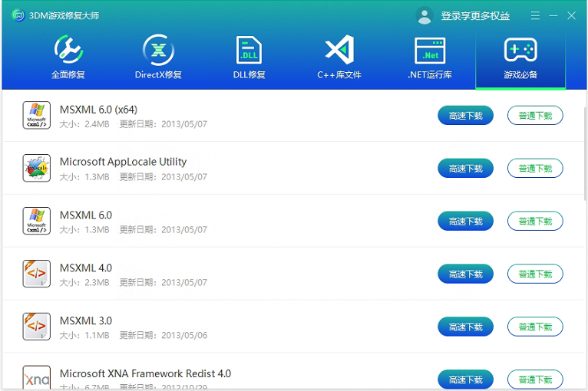Viewport: 588px width, 391px height.
Task: Click the 大小: 2.4MB size text
Action: pyautogui.click(x=84, y=124)
